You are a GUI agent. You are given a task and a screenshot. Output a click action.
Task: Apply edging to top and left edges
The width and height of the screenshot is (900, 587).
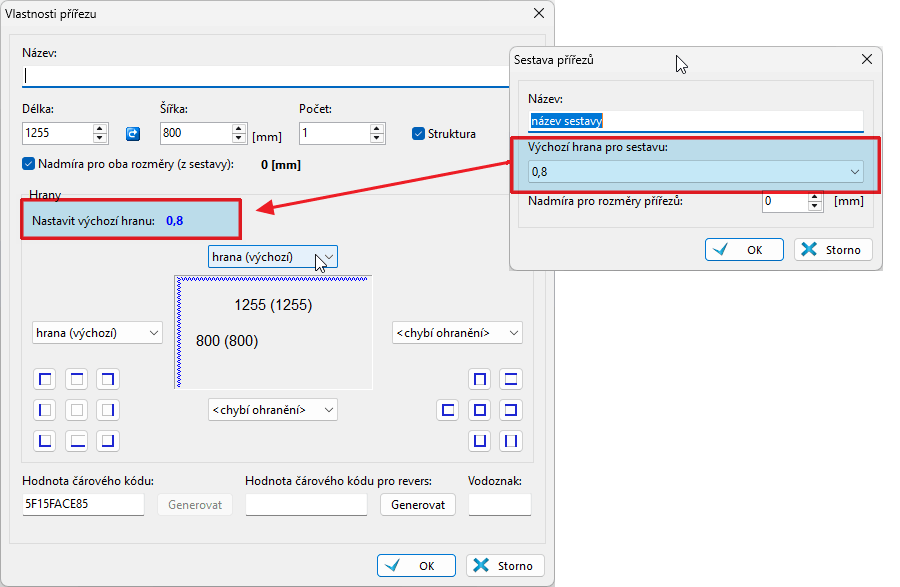pos(45,379)
